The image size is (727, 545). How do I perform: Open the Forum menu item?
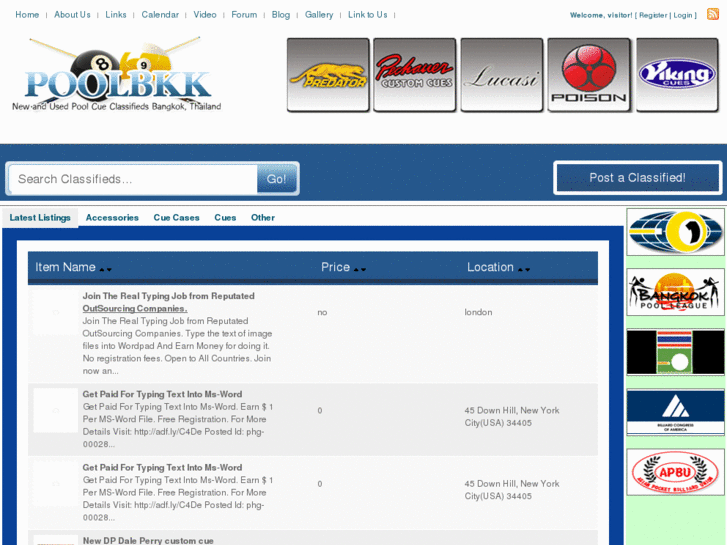pos(244,15)
